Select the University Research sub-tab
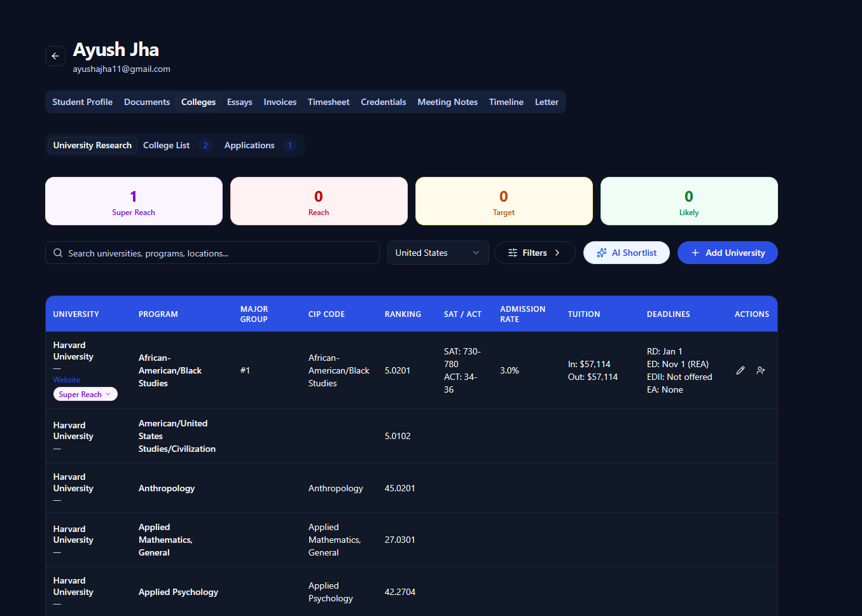Image resolution: width=862 pixels, height=616 pixels. (92, 145)
